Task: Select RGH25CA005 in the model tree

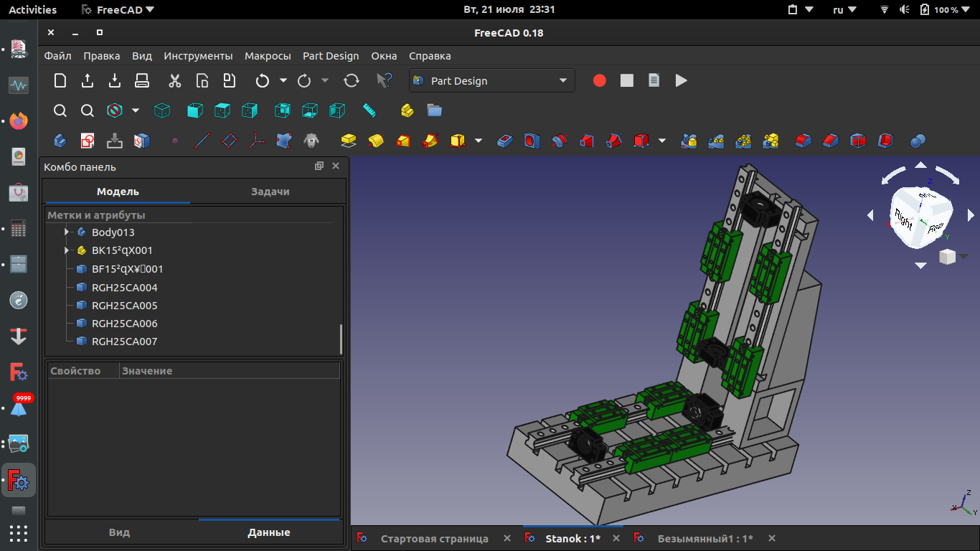Action: (x=124, y=306)
